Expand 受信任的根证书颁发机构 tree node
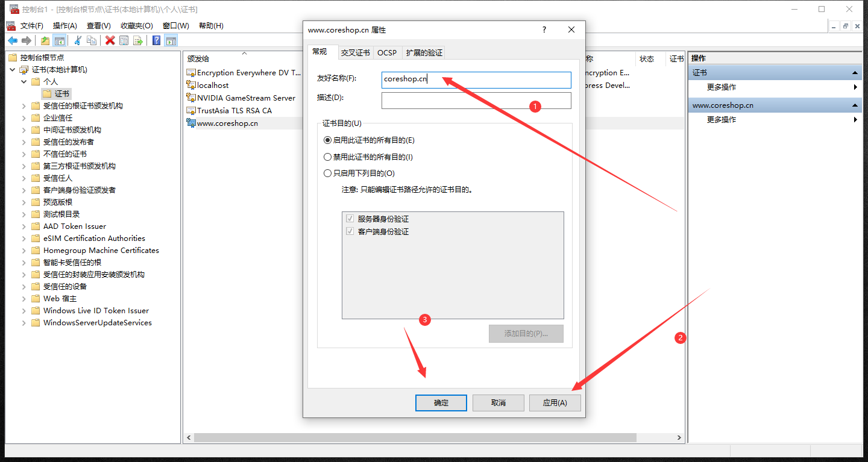The width and height of the screenshot is (868, 462). pyautogui.click(x=24, y=106)
